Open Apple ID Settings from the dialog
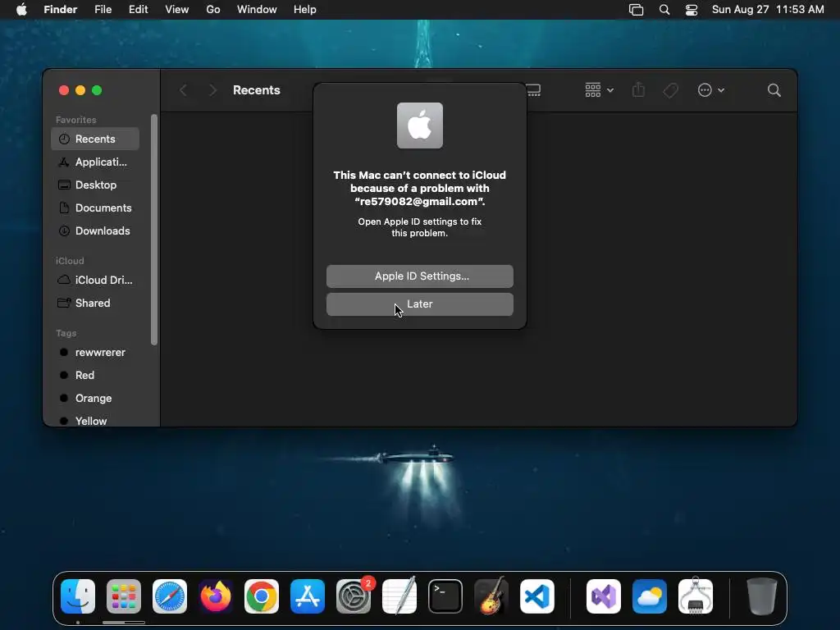840x630 pixels. click(419, 276)
